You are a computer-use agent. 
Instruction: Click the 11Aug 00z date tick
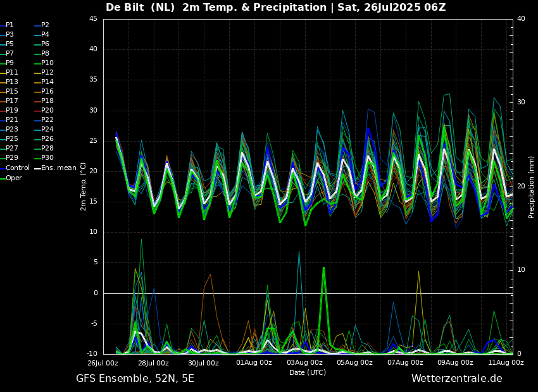click(x=506, y=362)
